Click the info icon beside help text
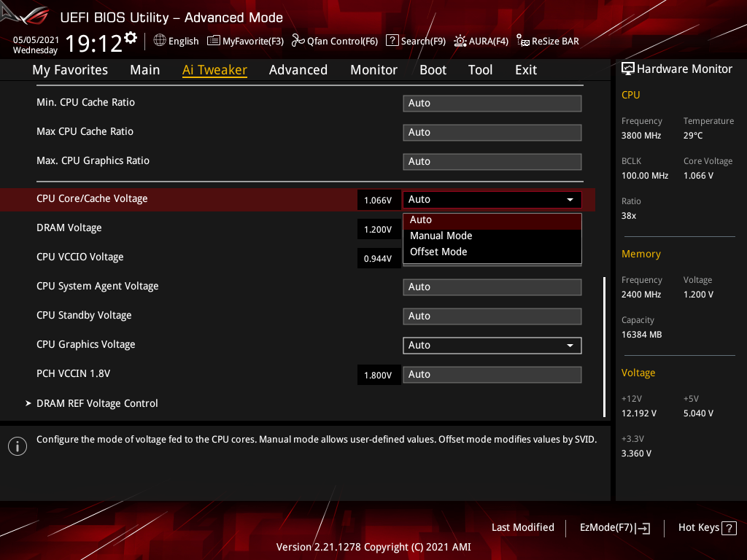This screenshot has width=747, height=560. (x=18, y=446)
